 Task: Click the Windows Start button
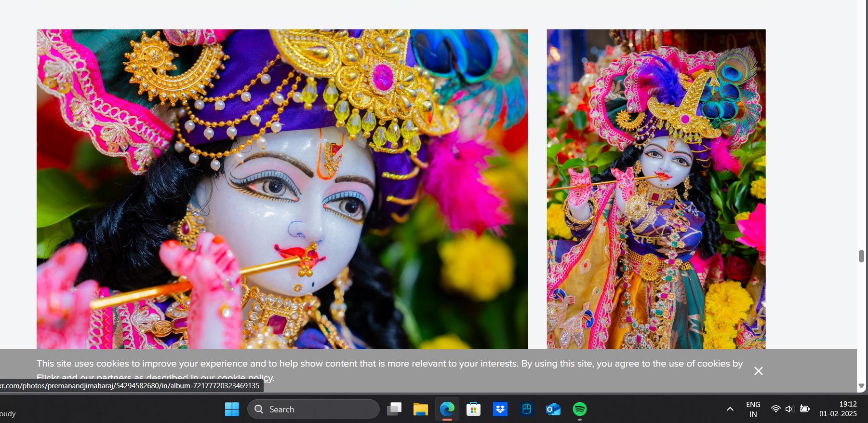pos(232,409)
